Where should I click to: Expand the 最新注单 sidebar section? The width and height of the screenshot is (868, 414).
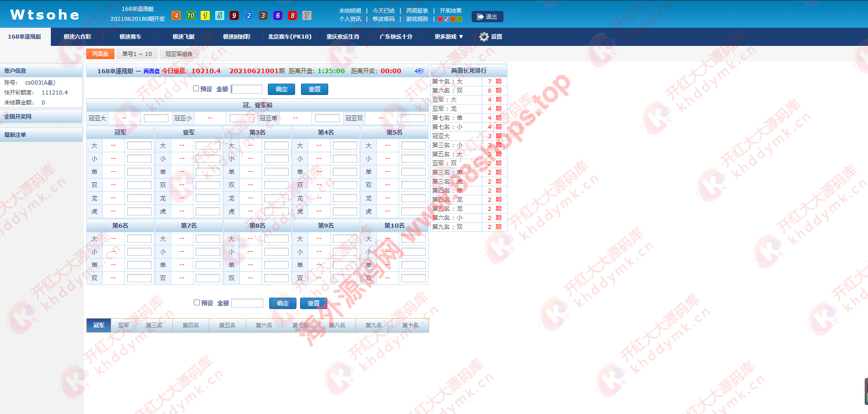(x=15, y=135)
